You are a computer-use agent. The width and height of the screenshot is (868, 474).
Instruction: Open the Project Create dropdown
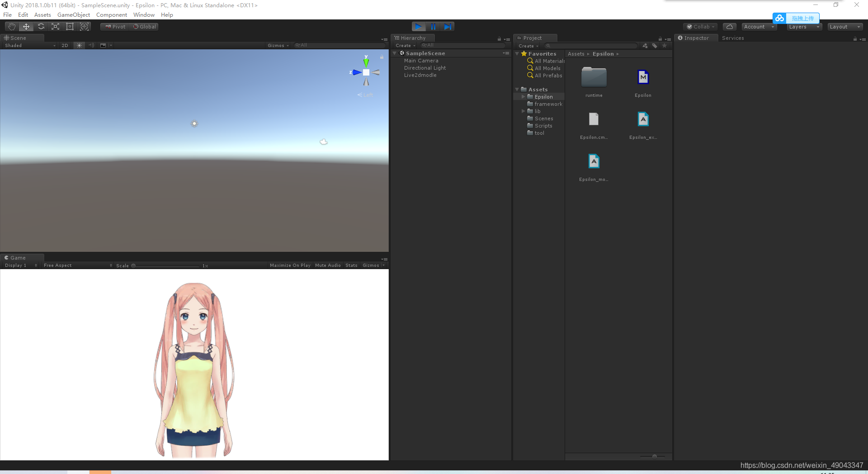click(528, 46)
